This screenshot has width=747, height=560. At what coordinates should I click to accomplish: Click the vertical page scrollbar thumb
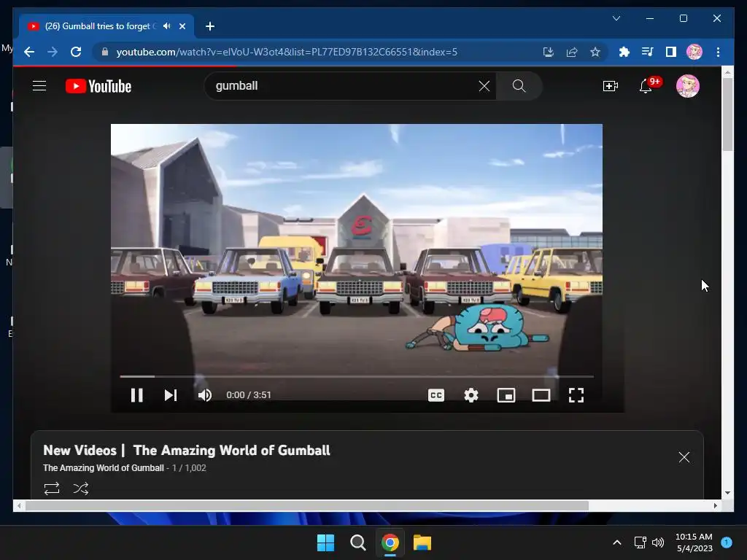pyautogui.click(x=727, y=114)
